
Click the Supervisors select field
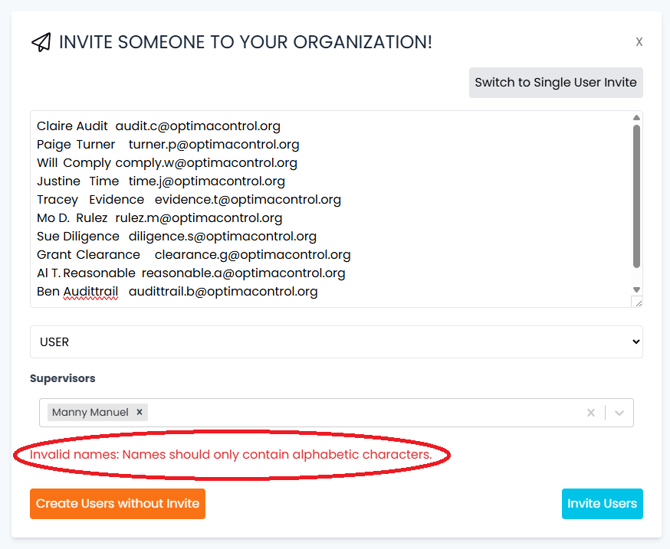(x=336, y=413)
